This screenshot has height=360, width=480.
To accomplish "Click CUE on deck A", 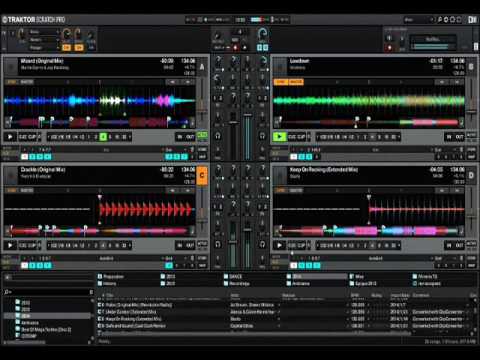I will [23, 137].
